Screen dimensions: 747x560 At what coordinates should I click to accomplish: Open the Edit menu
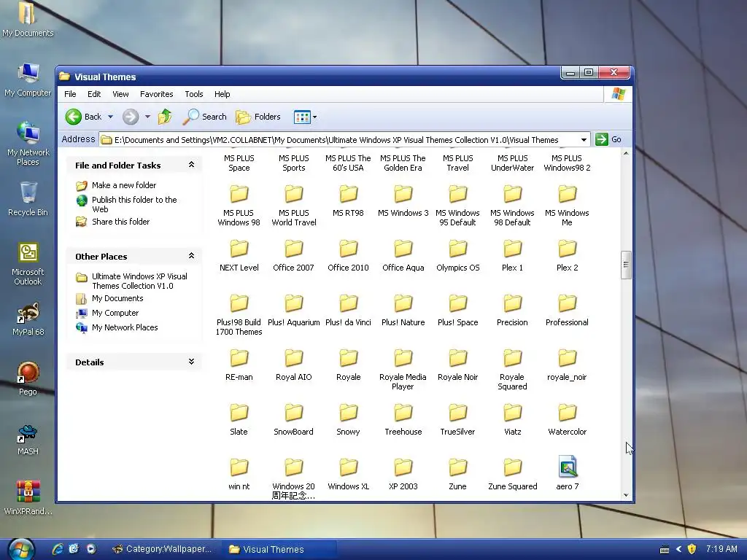pyautogui.click(x=94, y=94)
